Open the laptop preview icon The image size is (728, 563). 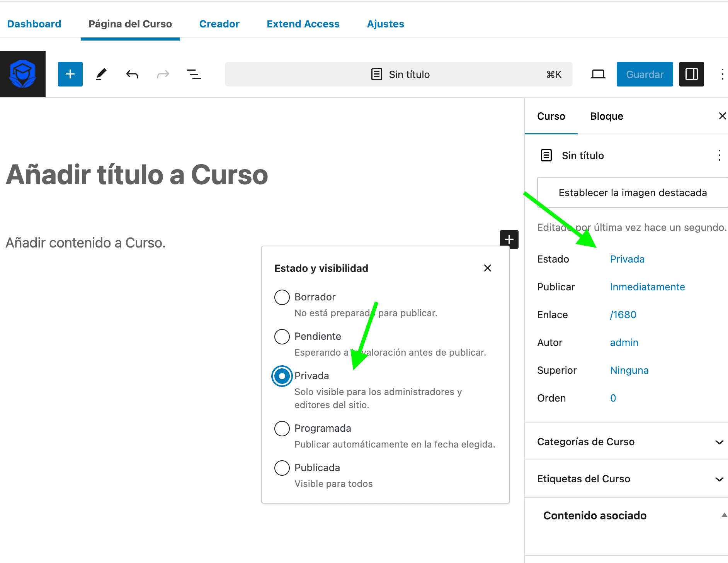(598, 74)
